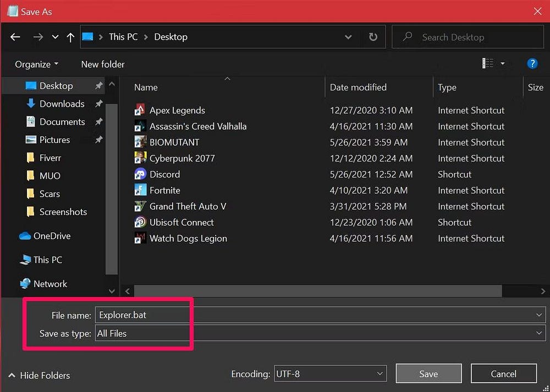This screenshot has width=550, height=392.
Task: Open the Organize menu
Action: [36, 64]
